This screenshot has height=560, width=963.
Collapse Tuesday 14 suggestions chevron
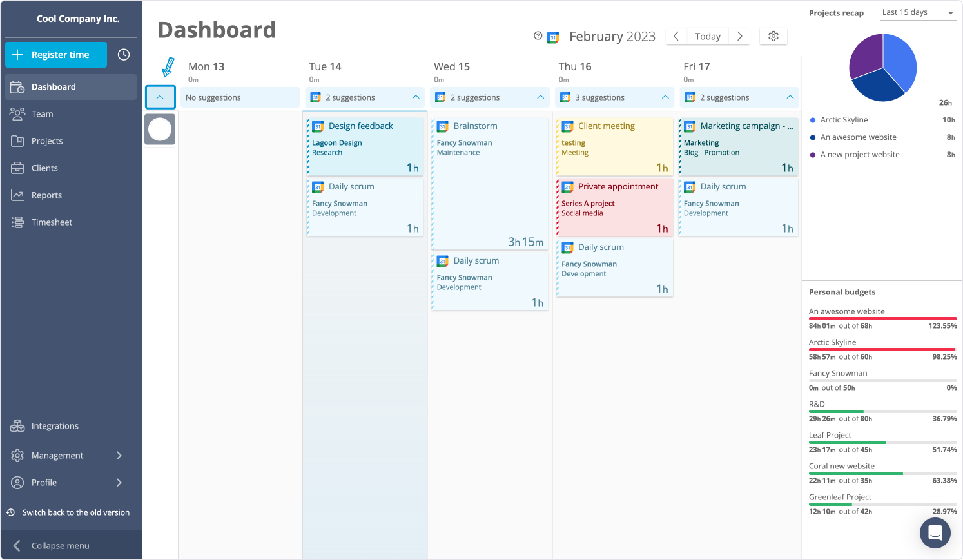(x=416, y=97)
